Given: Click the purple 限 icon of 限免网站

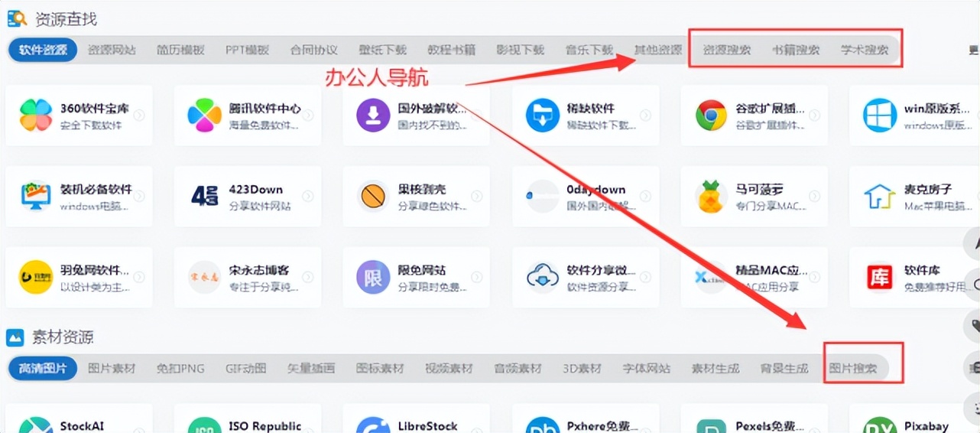Looking at the screenshot, I should point(373,277).
